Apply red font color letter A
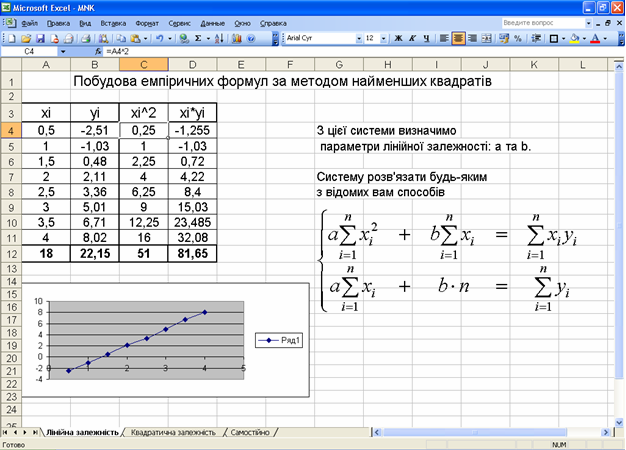 point(595,38)
